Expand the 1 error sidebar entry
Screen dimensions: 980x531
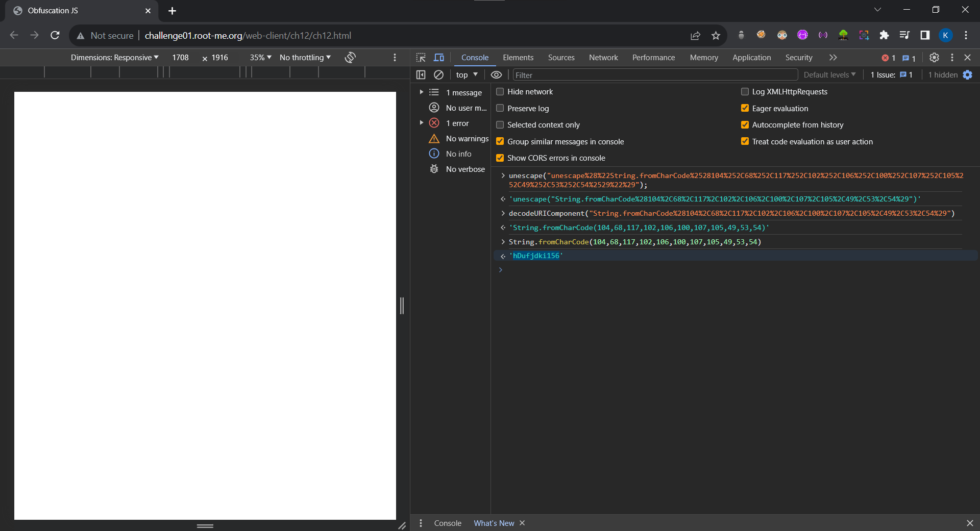click(x=421, y=123)
